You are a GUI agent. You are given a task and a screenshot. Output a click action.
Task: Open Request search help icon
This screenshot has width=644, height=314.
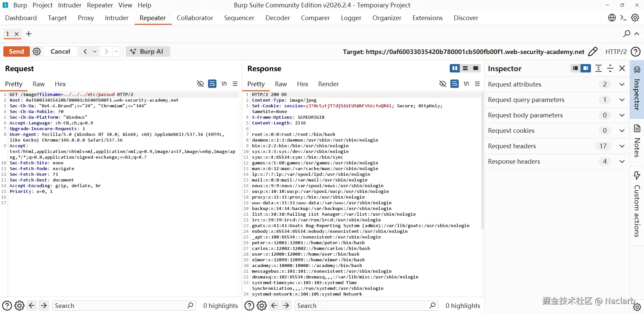point(7,306)
